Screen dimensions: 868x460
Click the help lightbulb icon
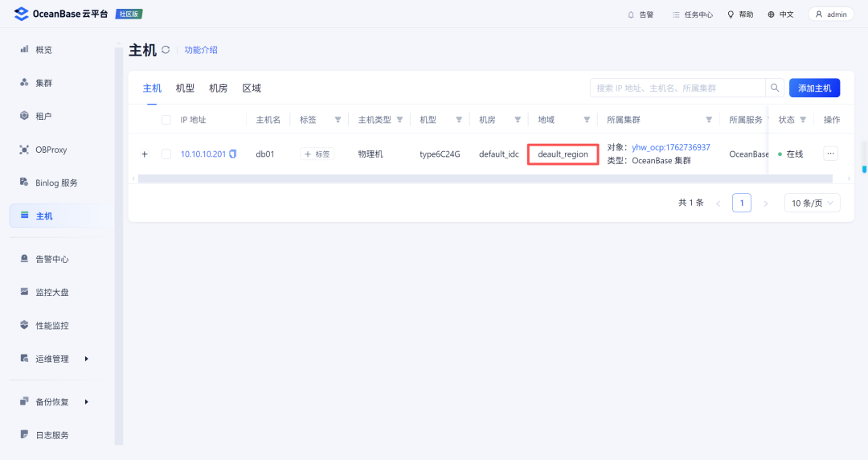(x=731, y=15)
